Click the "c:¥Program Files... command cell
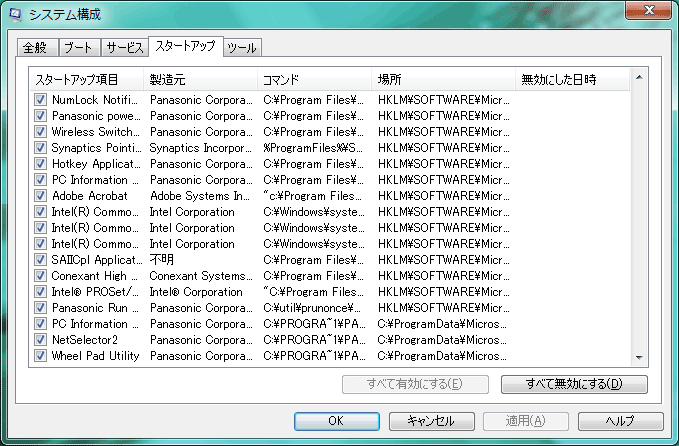This screenshot has height=446, width=679. point(312,196)
